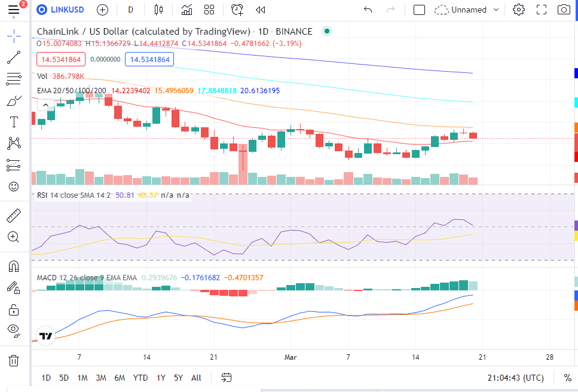Select the brush drawing tool

[x=14, y=100]
